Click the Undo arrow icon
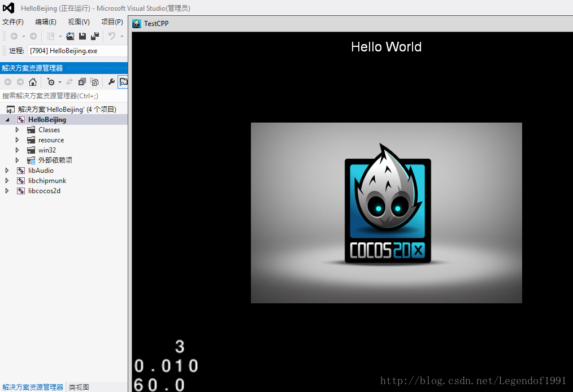This screenshot has width=573, height=392. point(112,36)
